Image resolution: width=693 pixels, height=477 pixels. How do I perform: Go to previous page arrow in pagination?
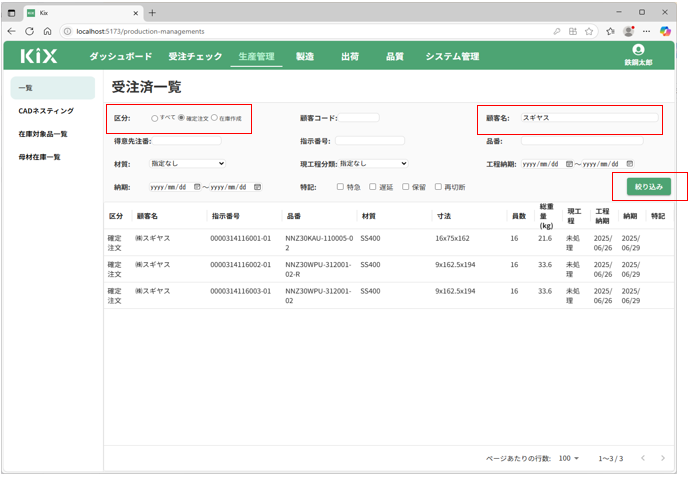point(643,458)
